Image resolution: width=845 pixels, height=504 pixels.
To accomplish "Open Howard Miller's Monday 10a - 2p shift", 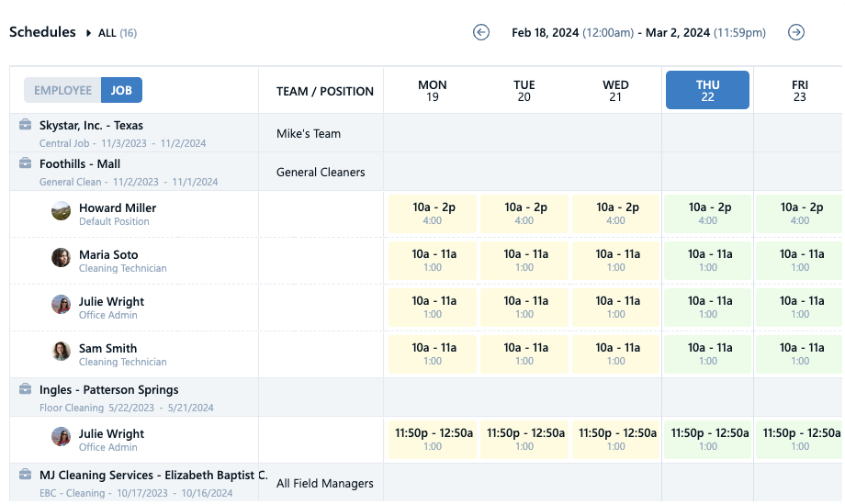I will 433,213.
